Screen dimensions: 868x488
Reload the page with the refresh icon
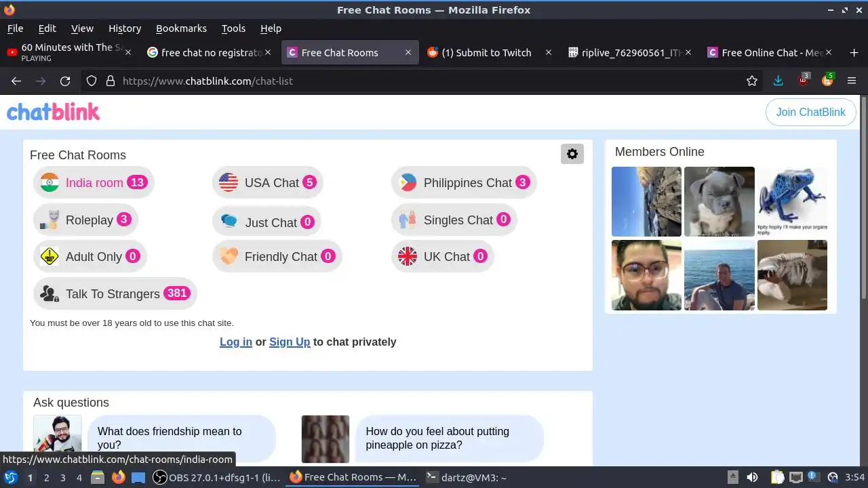click(65, 81)
